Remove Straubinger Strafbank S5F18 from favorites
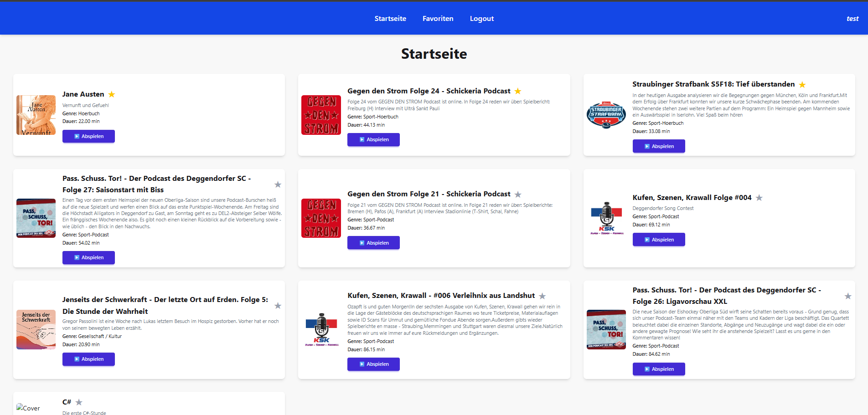The width and height of the screenshot is (868, 415). pos(802,85)
